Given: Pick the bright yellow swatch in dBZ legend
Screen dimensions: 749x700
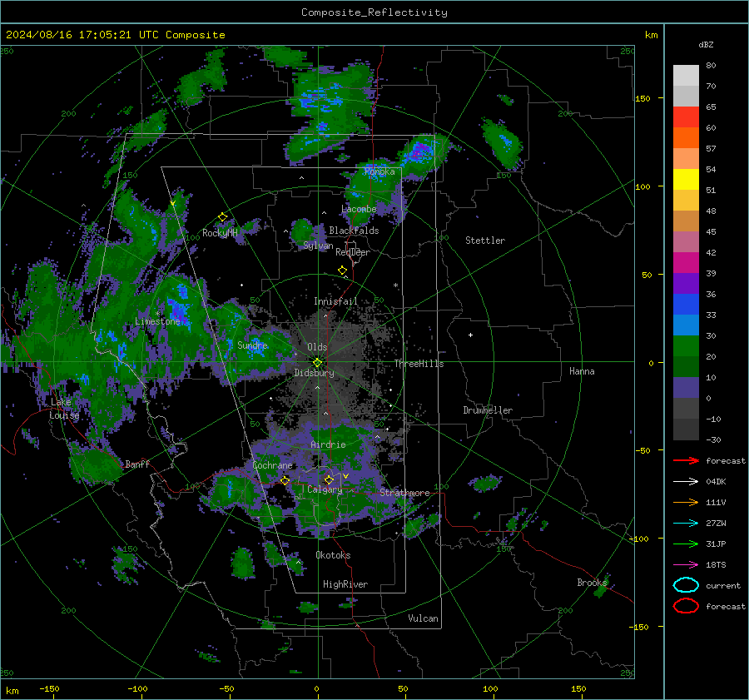Looking at the screenshot, I should click(x=686, y=180).
